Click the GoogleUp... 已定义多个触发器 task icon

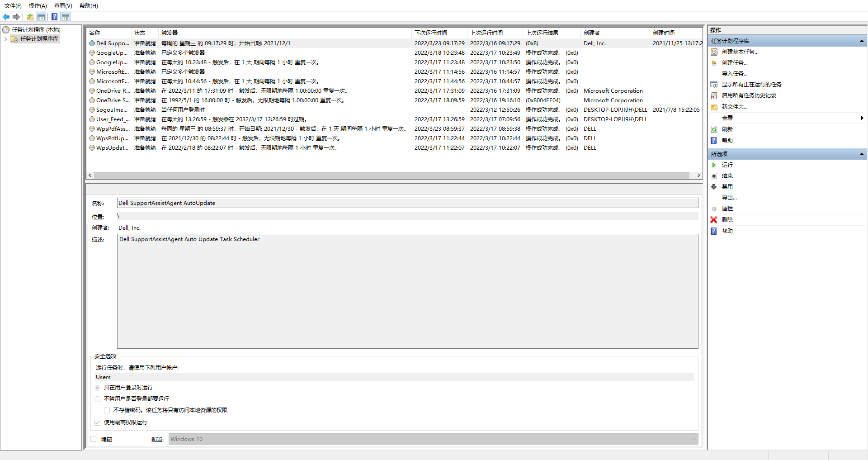92,53
